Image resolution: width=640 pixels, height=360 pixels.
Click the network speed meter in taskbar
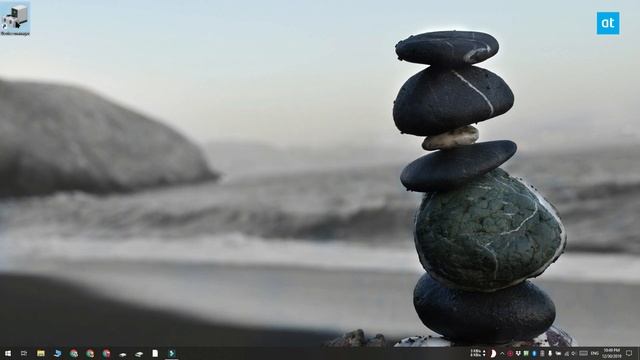pos(478,353)
